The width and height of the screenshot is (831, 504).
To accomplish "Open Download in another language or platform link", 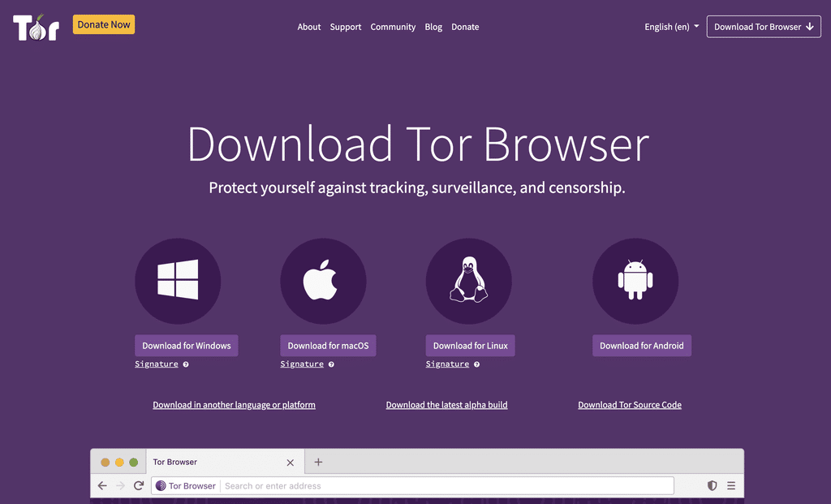I will pyautogui.click(x=235, y=405).
